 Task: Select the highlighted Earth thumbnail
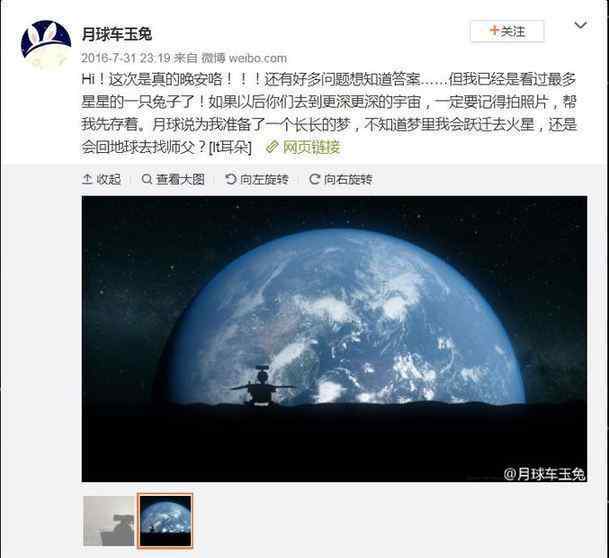pyautogui.click(x=165, y=521)
